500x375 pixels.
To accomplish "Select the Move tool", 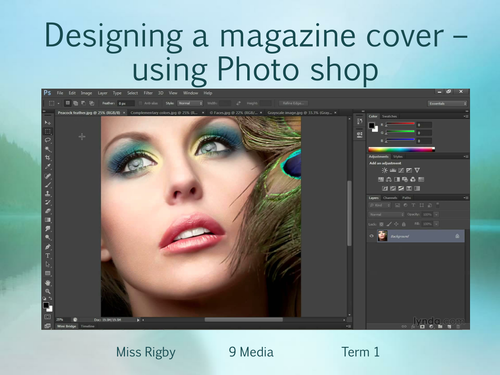I will (x=48, y=123).
